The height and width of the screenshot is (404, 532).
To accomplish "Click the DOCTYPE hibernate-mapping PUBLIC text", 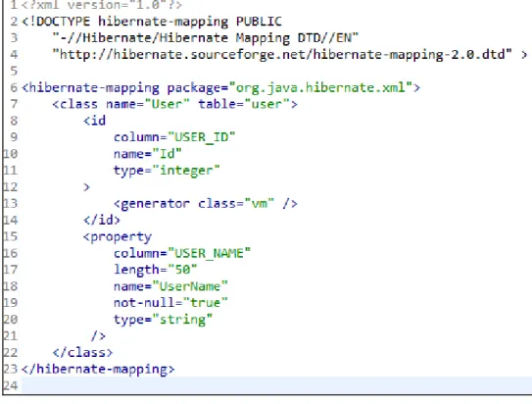I will point(152,22).
